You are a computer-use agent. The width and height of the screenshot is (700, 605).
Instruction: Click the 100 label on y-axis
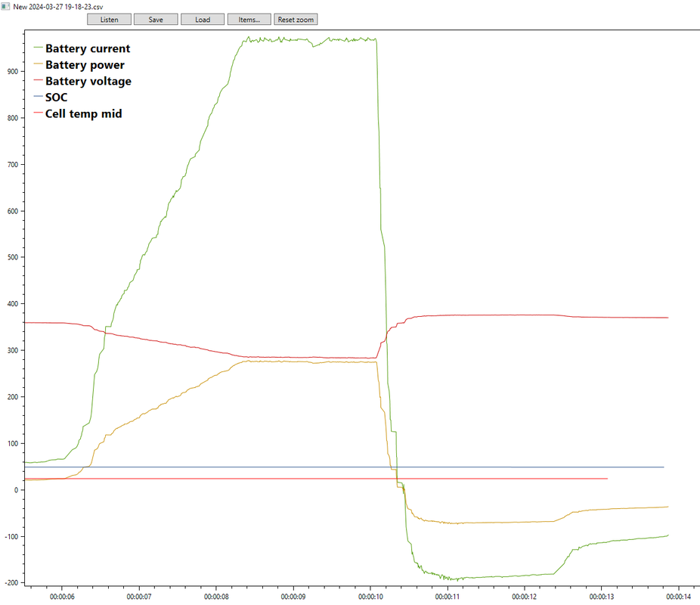(13, 443)
